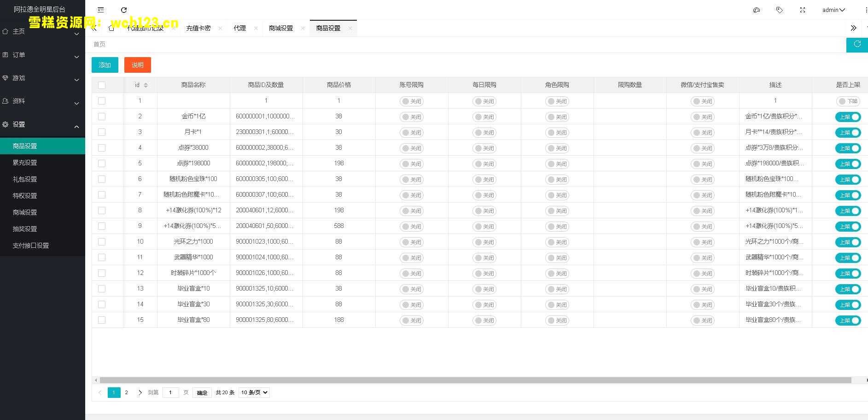Toggle 每日限购 switch for 点券*38000 row
Viewport: 868px width, 420px height.
[x=484, y=148]
